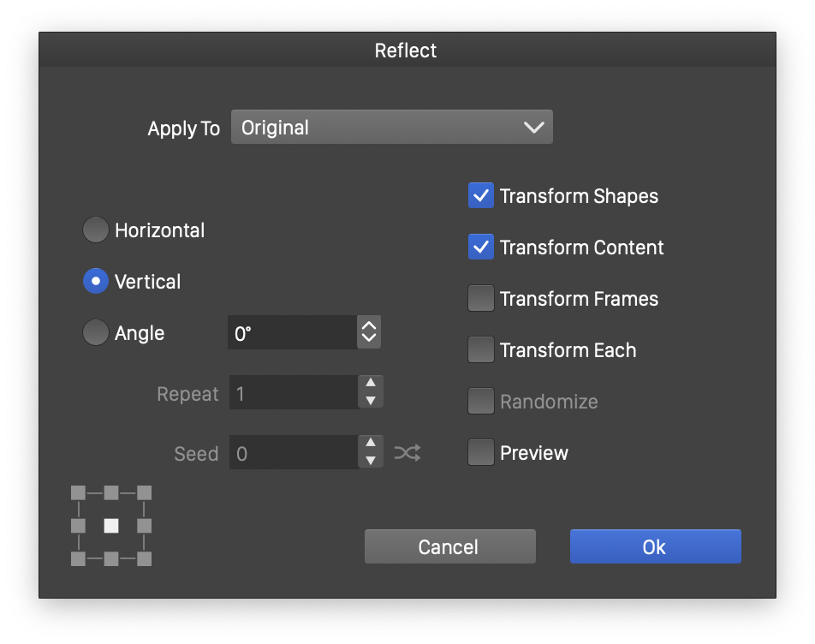Viewport: 815px width, 644px height.
Task: Uncheck the Transform Shapes checkbox
Action: tap(481, 196)
